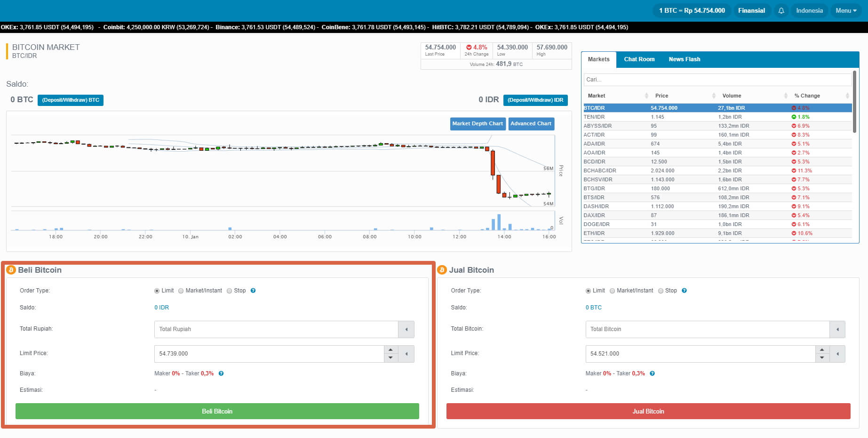Show fee help icon in Jual Bitcoin
This screenshot has height=438, width=868.
(x=652, y=373)
